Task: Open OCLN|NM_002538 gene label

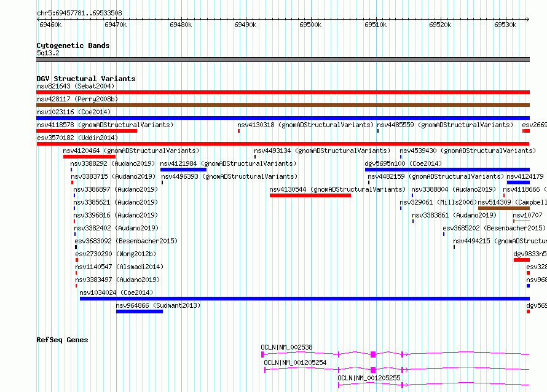Action: point(287,347)
